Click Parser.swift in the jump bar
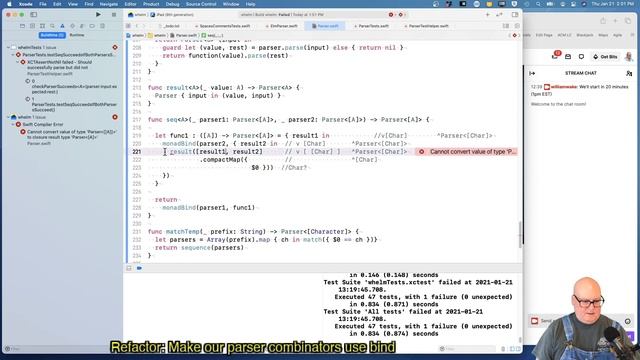Screen dimensions: 640x360 tap(183, 36)
